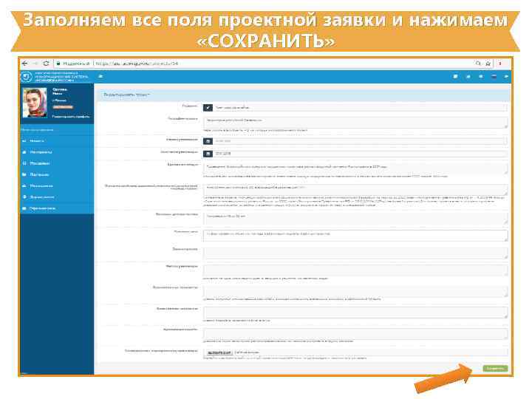Open calendar icon for 'Начало реализации'
Screen dimensions: 532x399
pyautogui.click(x=208, y=141)
